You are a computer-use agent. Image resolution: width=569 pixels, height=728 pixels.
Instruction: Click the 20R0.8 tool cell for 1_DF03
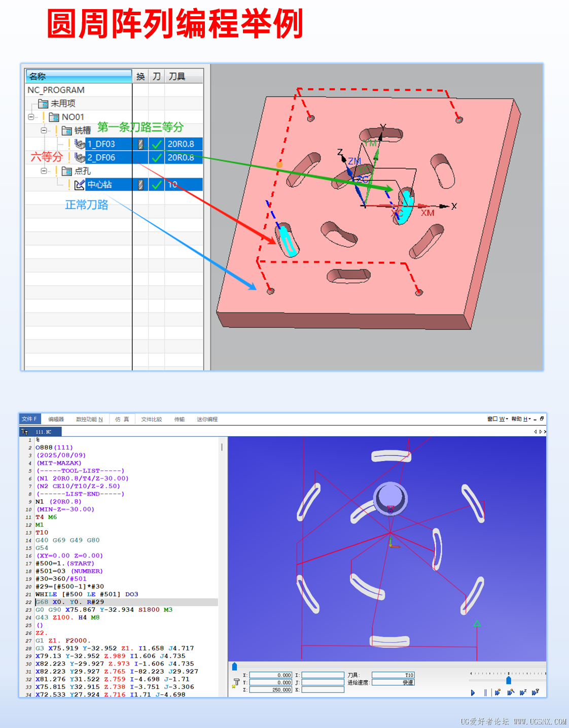184,144
